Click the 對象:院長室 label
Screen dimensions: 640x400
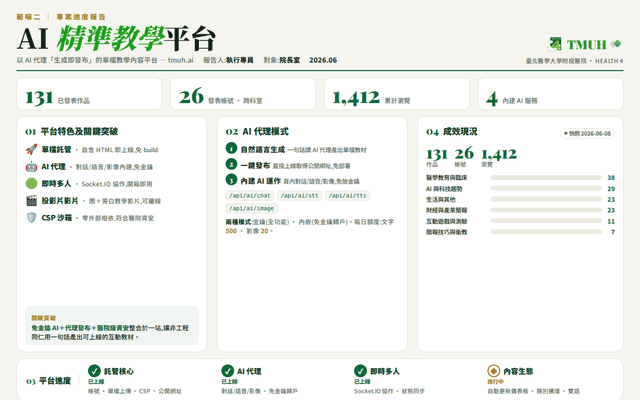(x=282, y=60)
